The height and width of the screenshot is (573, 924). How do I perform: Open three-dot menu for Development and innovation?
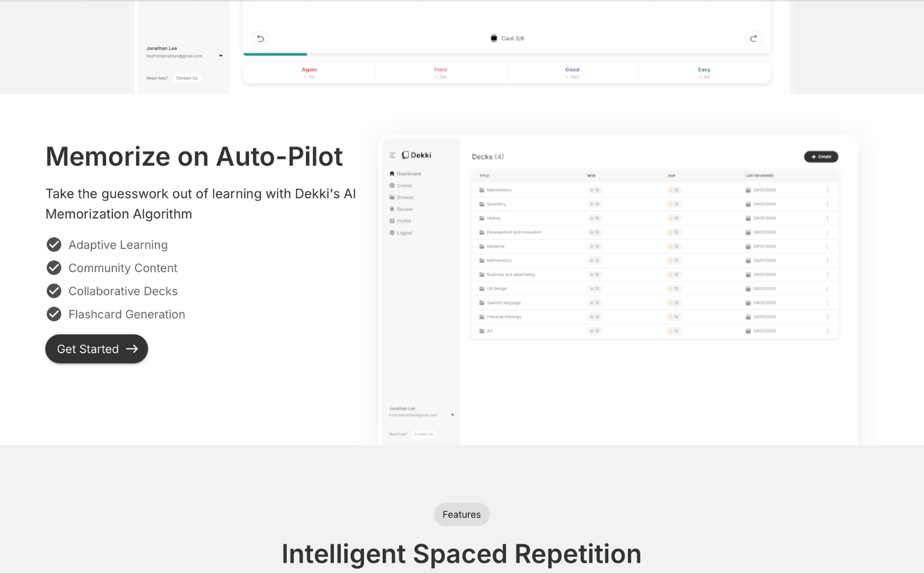828,233
